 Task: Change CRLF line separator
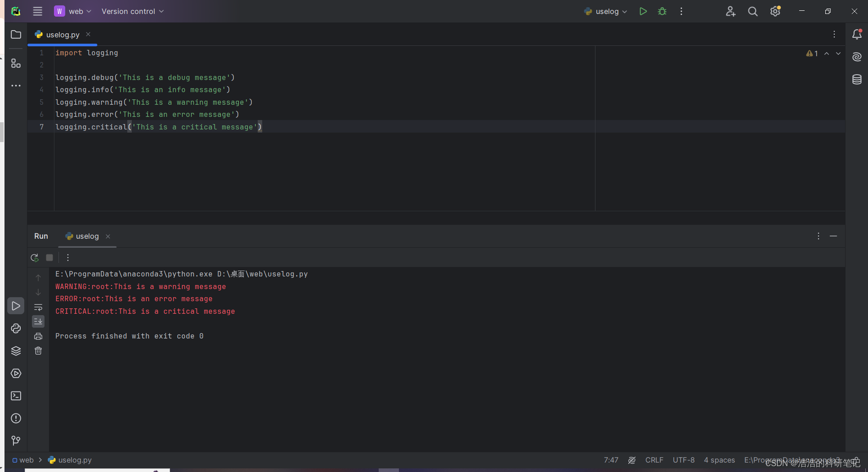click(x=654, y=460)
